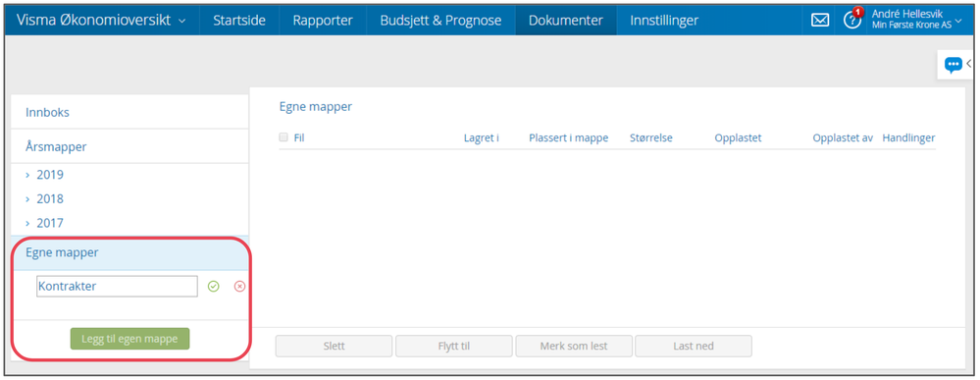Open André Hellesvik user menu
This screenshot has height=380, width=980.
tap(916, 19)
